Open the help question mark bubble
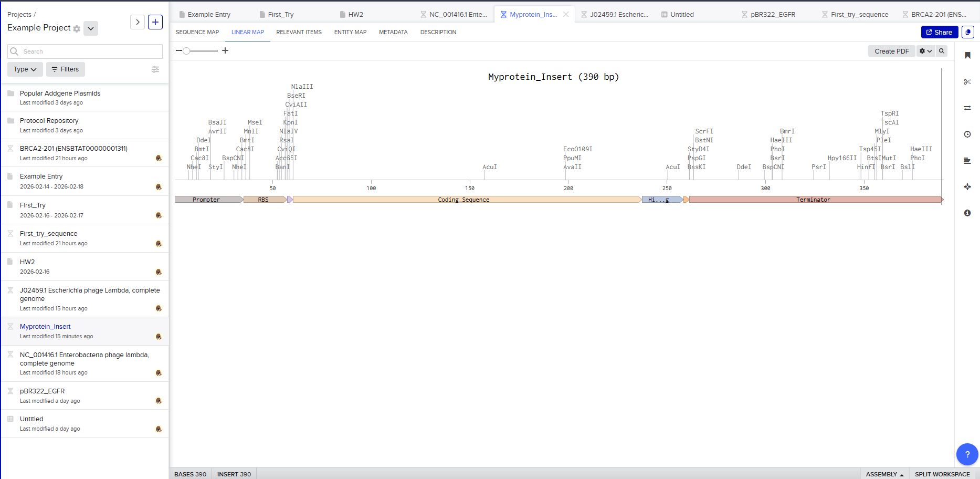Image resolution: width=980 pixels, height=479 pixels. pos(967,454)
